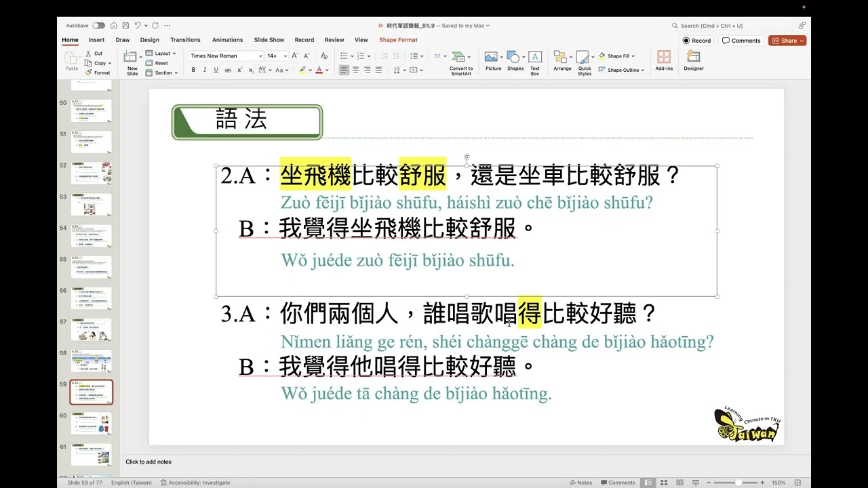The height and width of the screenshot is (488, 868).
Task: Toggle Underline formatting
Action: tap(216, 70)
